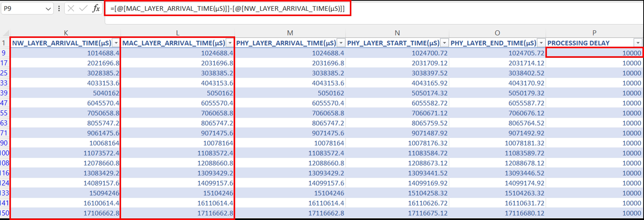Click cell with value 12078660.8

click(66, 163)
